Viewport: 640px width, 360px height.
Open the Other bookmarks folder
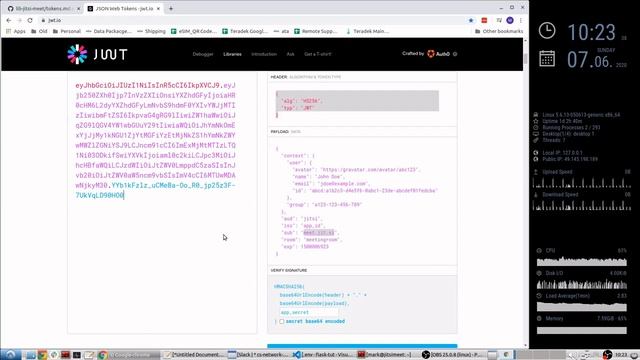click(x=499, y=31)
